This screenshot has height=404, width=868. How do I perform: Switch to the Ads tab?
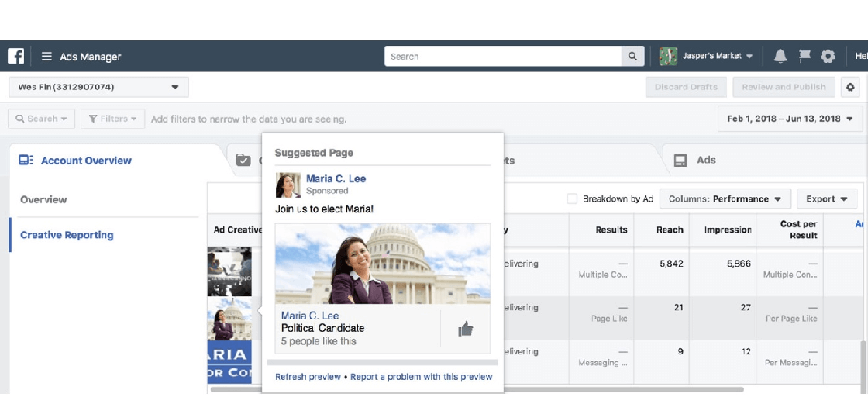[706, 160]
